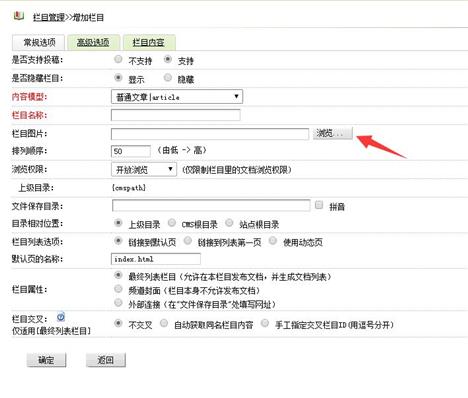Open the 高级选项 tab
468x398 pixels.
pos(93,42)
